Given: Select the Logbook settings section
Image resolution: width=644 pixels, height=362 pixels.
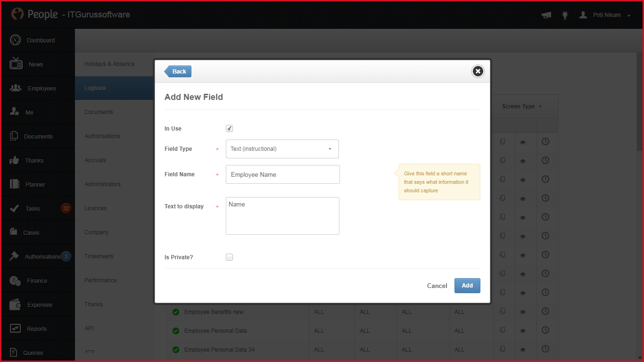Looking at the screenshot, I should click(114, 88).
